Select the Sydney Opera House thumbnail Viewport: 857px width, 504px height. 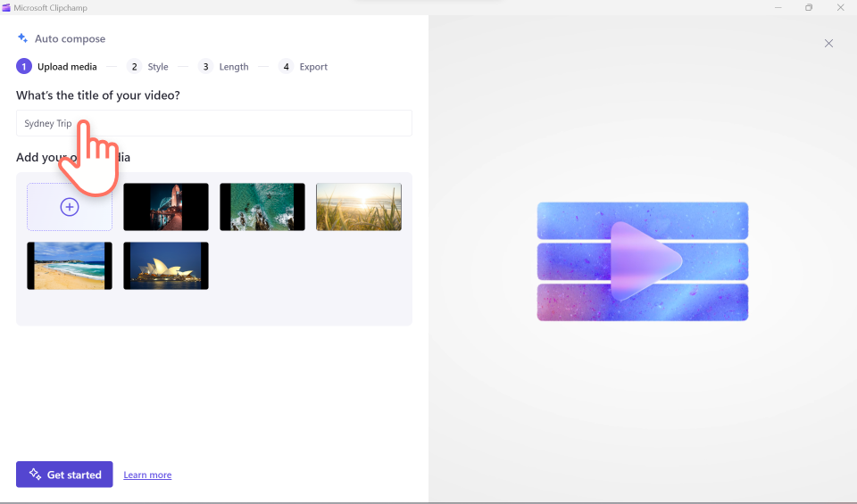(166, 266)
